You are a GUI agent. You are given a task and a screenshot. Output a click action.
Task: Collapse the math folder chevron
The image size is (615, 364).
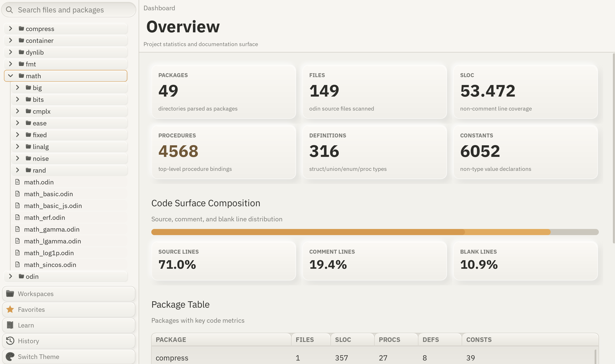coord(10,76)
